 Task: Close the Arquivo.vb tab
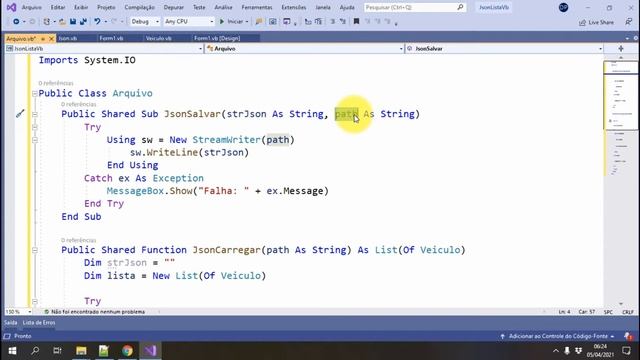[x=51, y=38]
